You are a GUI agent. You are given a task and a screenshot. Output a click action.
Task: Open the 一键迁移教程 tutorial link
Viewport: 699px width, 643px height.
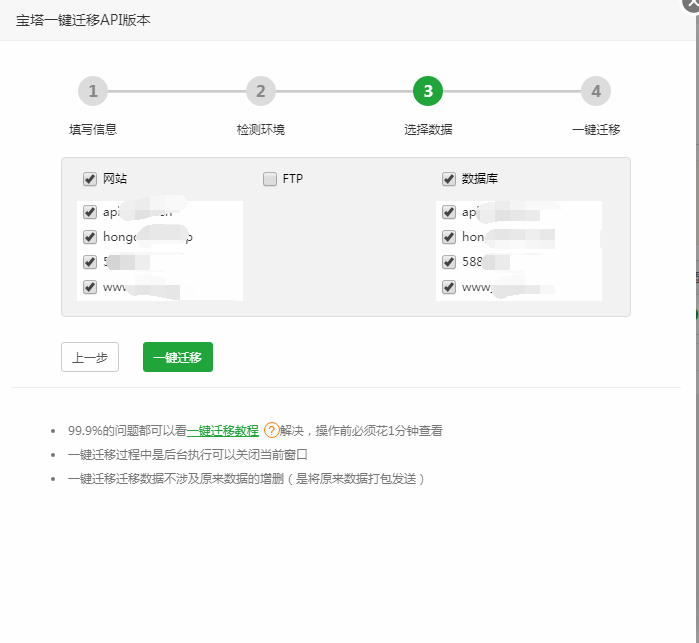pos(223,431)
